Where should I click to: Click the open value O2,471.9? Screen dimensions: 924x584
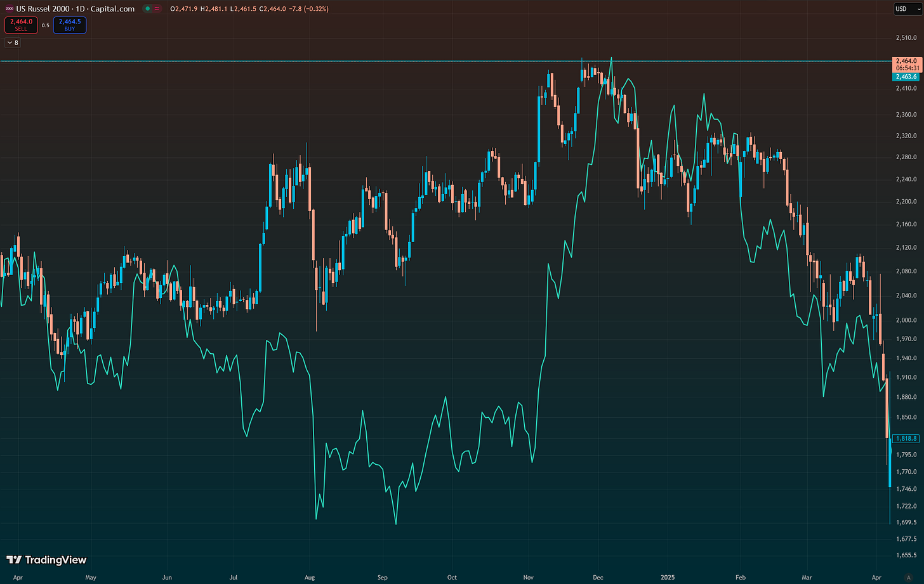click(184, 9)
